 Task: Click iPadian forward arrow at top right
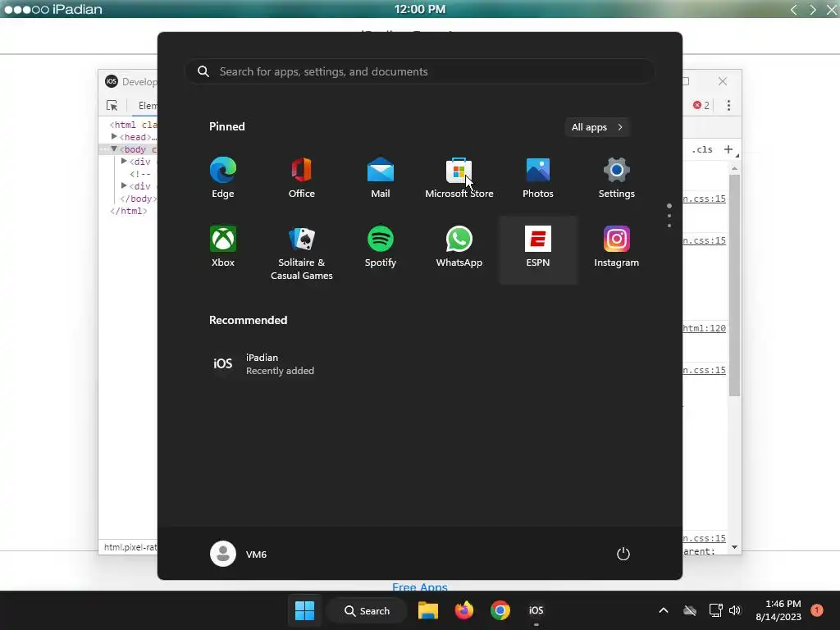pyautogui.click(x=813, y=10)
